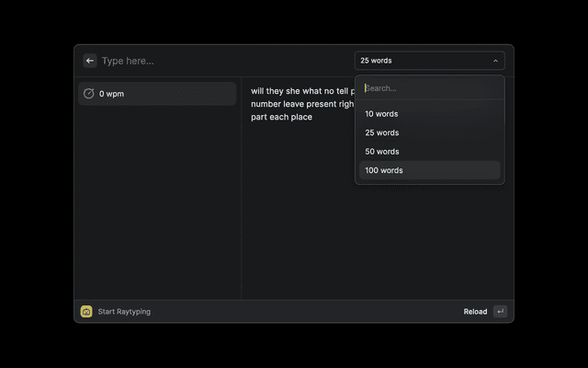Viewport: 588px width, 368px height.
Task: Click the stopwatch icon beside 0 wpm
Action: click(89, 94)
